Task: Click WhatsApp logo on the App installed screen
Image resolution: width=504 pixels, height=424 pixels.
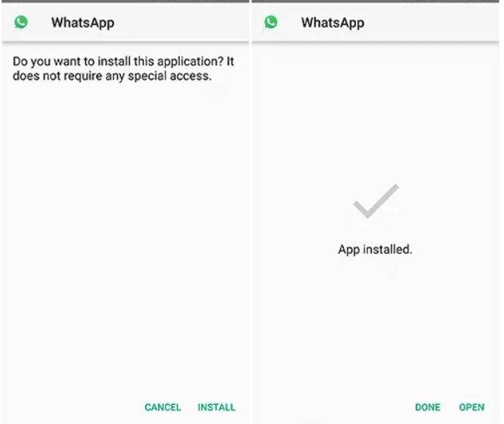Action: click(x=271, y=22)
